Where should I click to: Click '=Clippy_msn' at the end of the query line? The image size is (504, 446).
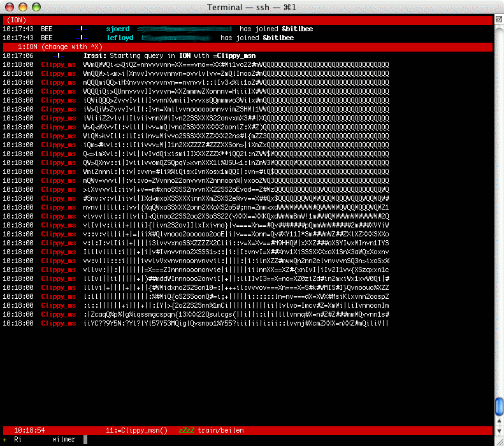[234, 56]
